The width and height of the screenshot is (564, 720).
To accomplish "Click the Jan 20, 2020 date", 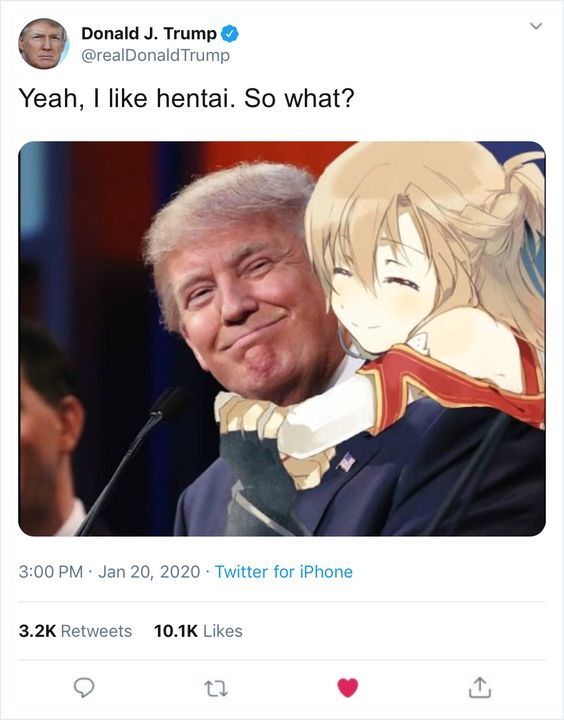I will click(149, 572).
